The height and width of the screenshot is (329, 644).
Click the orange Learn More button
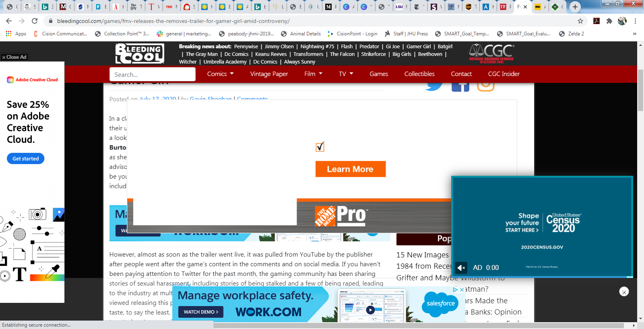(350, 169)
